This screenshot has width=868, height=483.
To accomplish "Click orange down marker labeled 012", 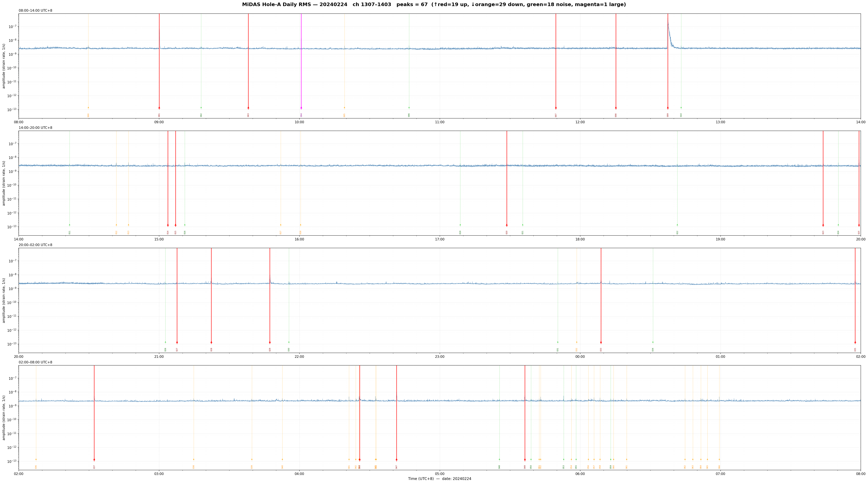I will tap(117, 225).
